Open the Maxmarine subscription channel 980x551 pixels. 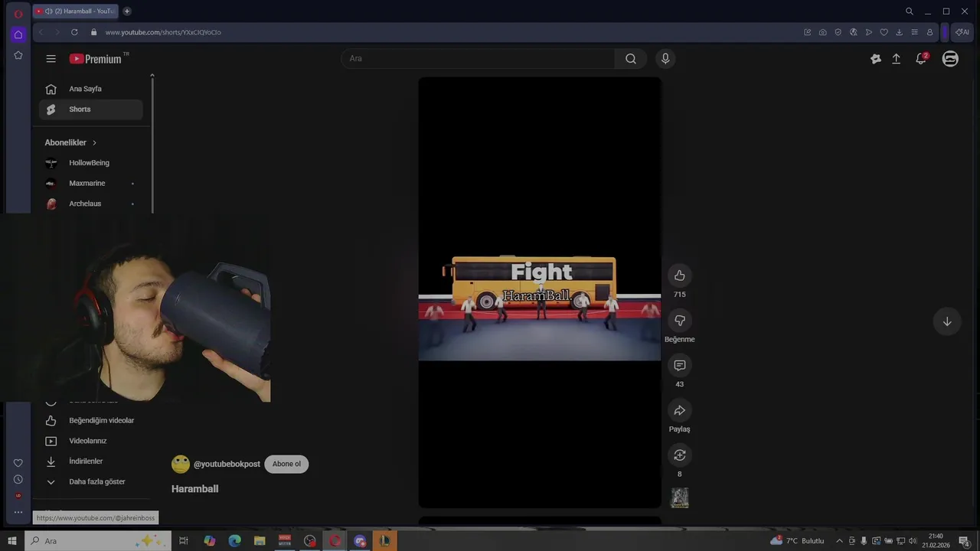point(91,184)
